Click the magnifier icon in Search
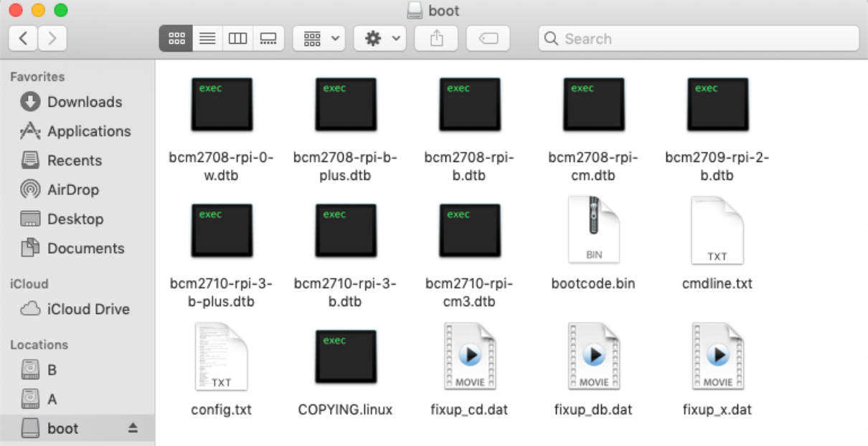This screenshot has width=868, height=446. tap(551, 39)
